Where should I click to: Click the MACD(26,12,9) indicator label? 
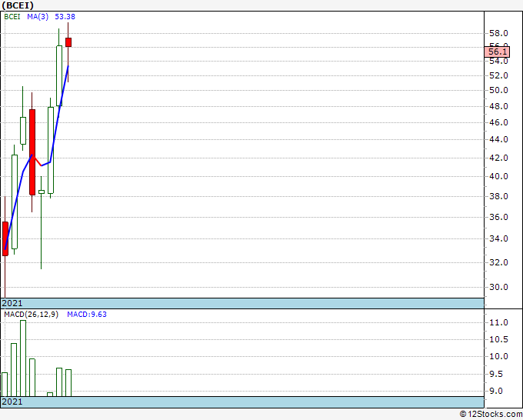tap(31, 315)
